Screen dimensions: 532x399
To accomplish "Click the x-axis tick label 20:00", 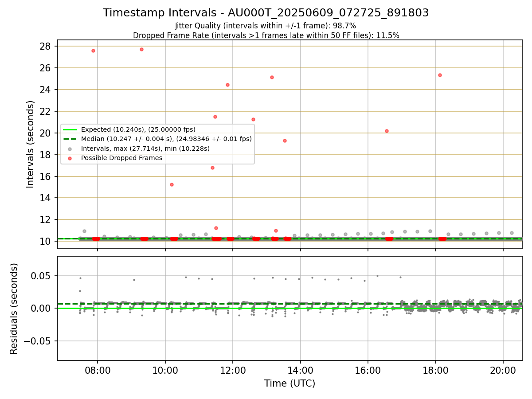I will click(x=503, y=370).
